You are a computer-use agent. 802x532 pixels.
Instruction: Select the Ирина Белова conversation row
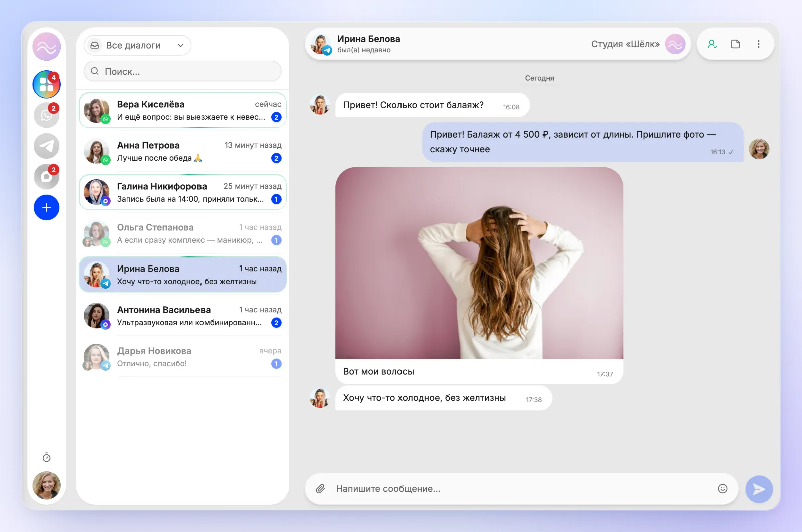click(182, 275)
